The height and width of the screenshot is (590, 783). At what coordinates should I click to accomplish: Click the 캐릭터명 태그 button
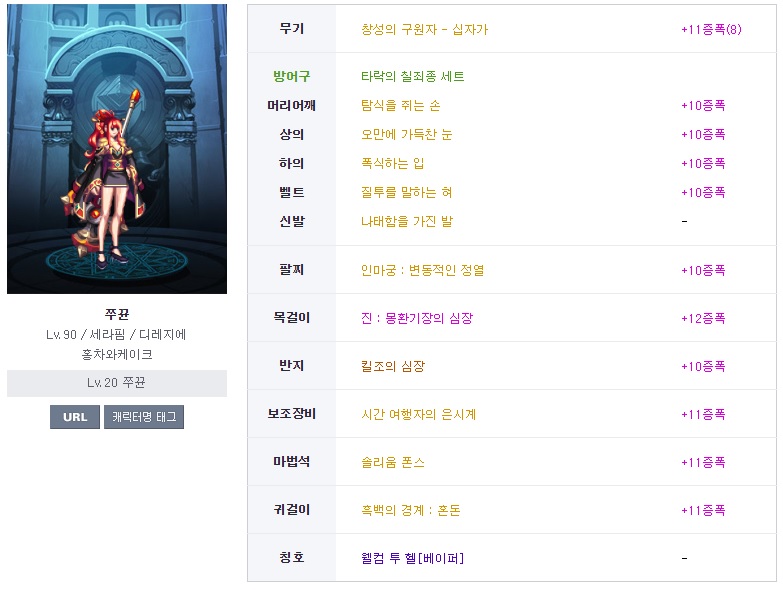click(x=144, y=417)
